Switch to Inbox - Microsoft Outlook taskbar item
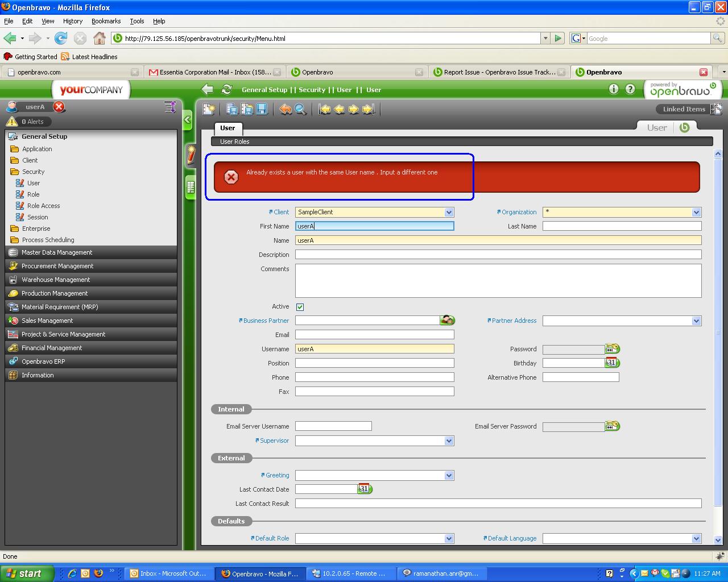Image resolution: width=728 pixels, height=582 pixels. pos(169,573)
